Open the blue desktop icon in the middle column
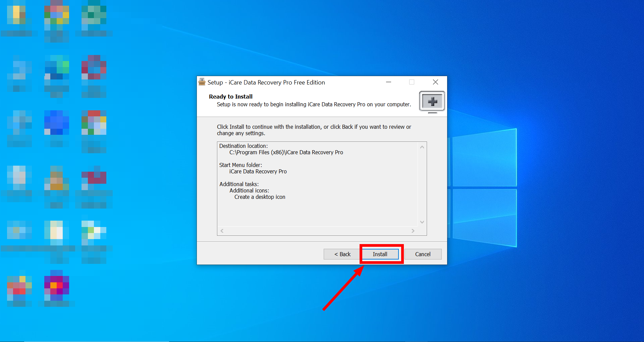 56,123
